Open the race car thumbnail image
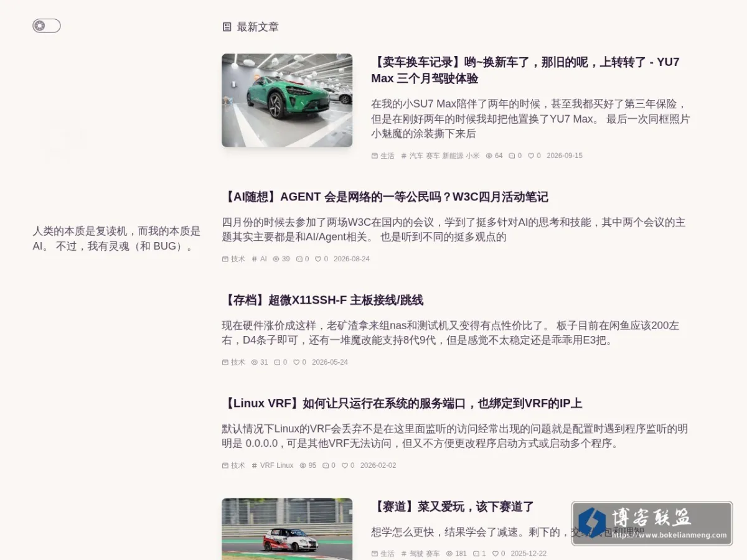Image resolution: width=747 pixels, height=560 pixels. click(x=287, y=529)
